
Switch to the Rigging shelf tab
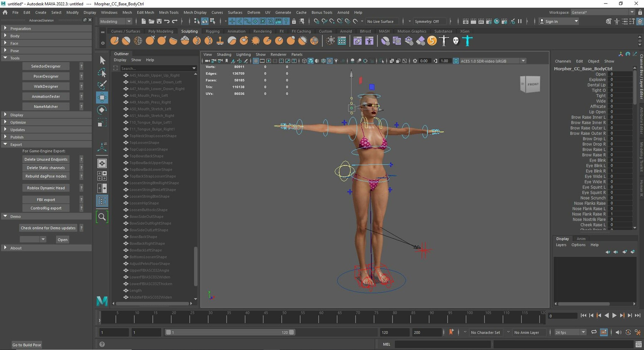point(213,31)
